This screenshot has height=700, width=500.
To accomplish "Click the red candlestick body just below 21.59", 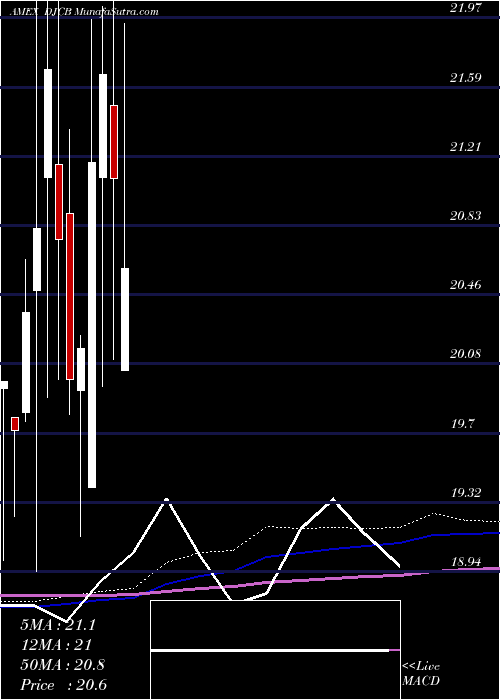I will coord(114,142).
